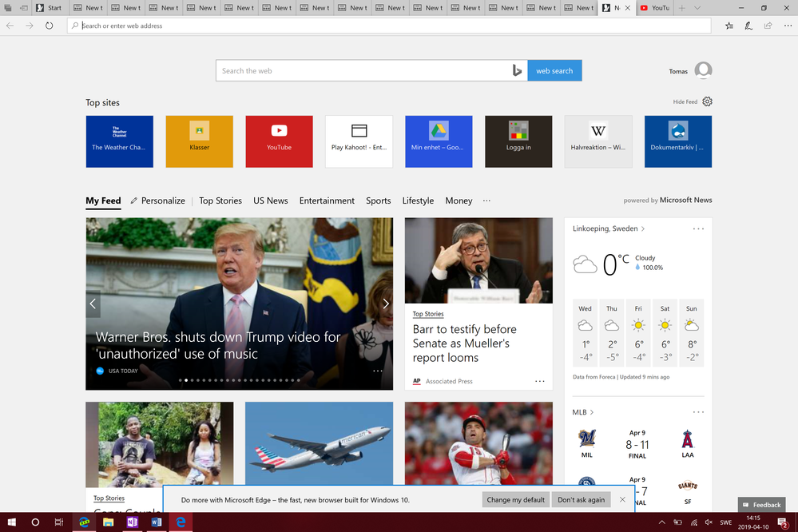This screenshot has height=532, width=798.
Task: Switch to Lifestyle tab
Action: pos(418,200)
